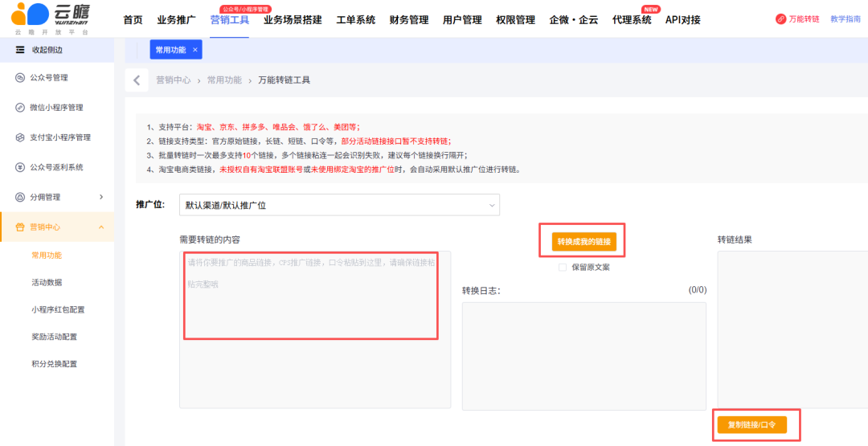Open the API对接 menu
The width and height of the screenshot is (868, 446).
coord(683,20)
